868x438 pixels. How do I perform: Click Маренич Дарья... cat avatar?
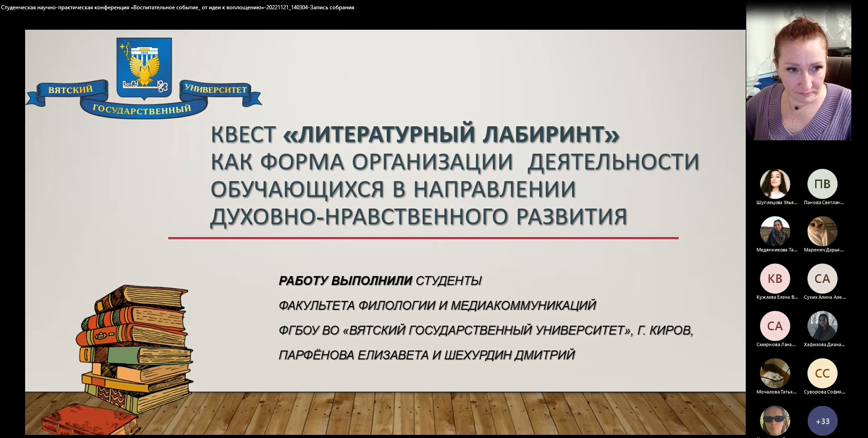(x=822, y=231)
